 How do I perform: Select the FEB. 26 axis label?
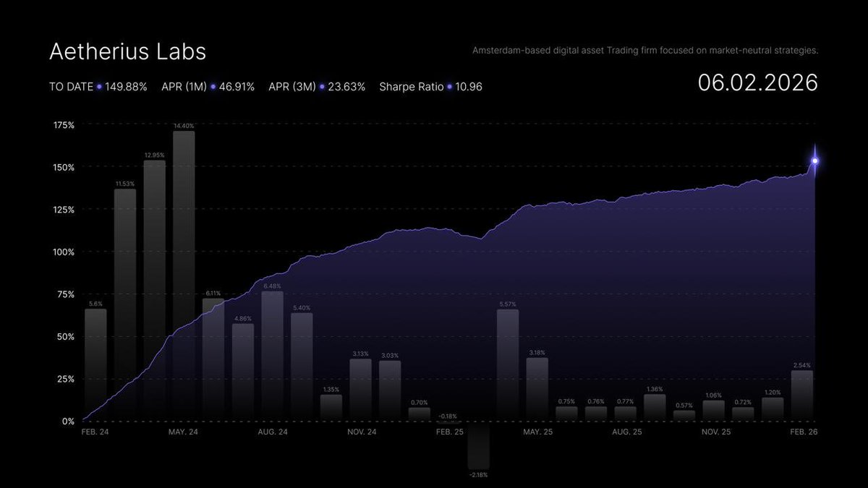tap(804, 432)
